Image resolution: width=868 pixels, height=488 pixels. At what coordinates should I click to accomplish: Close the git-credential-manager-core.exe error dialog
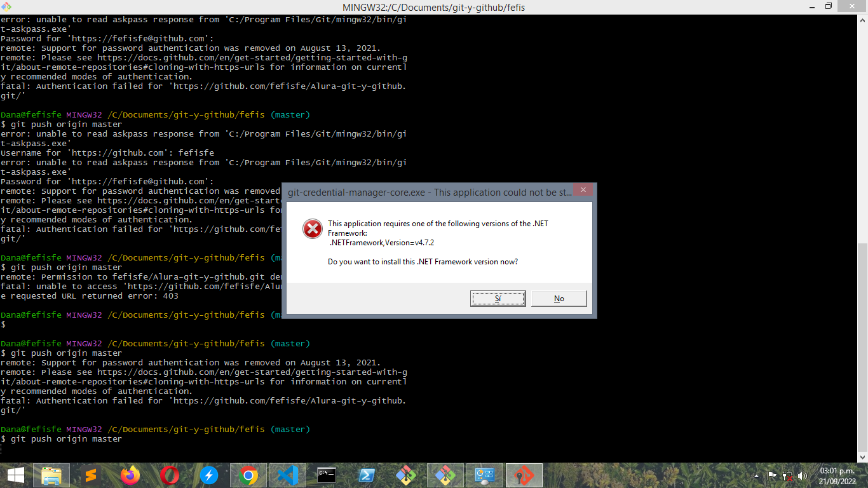pos(583,189)
